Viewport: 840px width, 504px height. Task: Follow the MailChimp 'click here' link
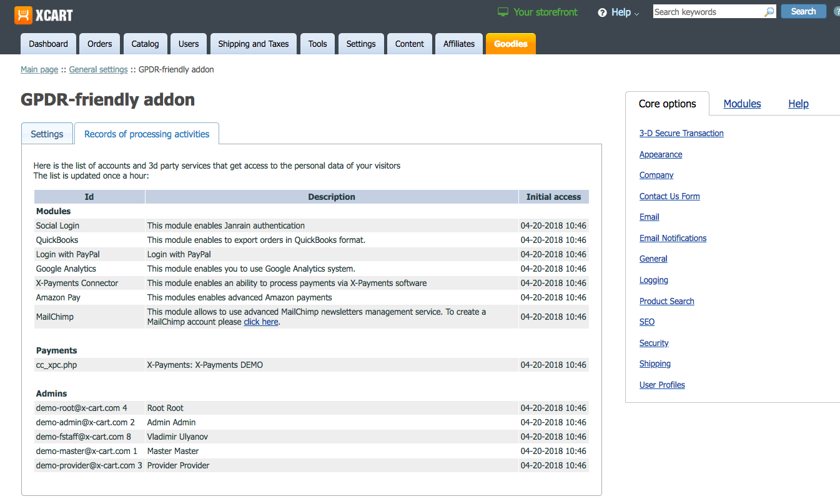click(x=261, y=322)
